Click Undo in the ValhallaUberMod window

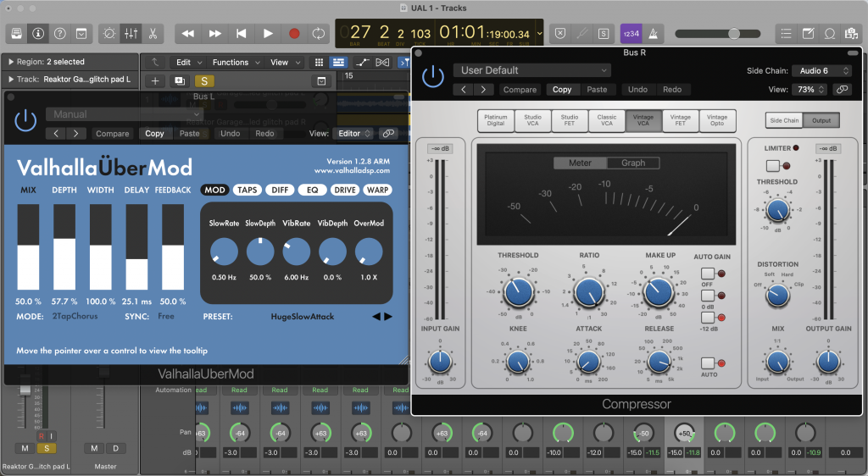pos(230,133)
